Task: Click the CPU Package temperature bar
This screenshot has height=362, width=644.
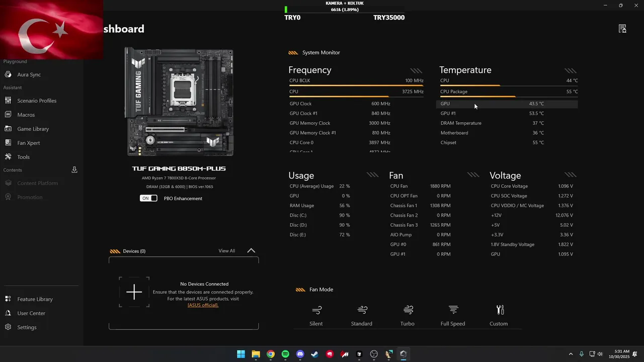Action: [509, 96]
